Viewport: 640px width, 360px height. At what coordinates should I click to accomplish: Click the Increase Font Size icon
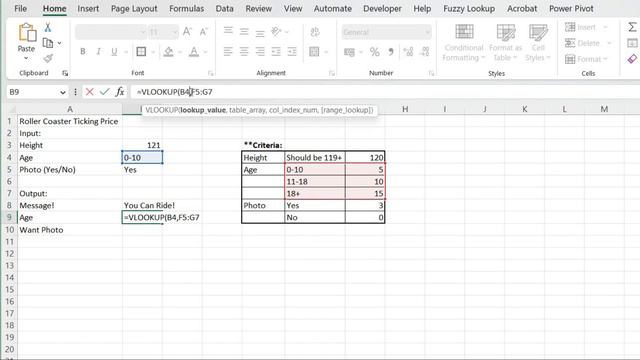(187, 32)
